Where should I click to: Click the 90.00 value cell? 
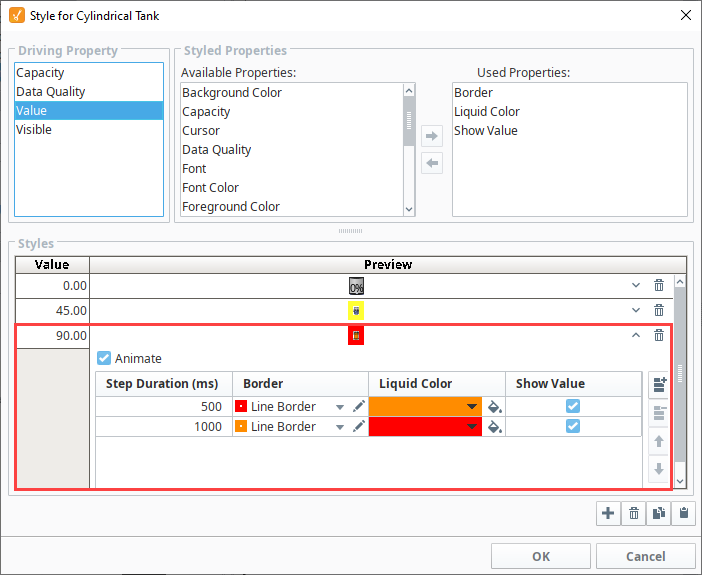pyautogui.click(x=52, y=336)
